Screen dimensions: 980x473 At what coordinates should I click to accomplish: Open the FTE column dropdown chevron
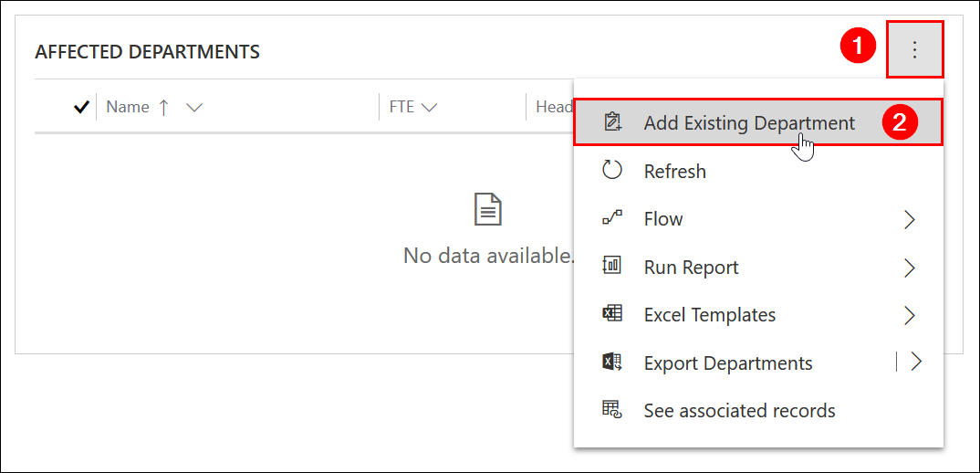coord(429,108)
